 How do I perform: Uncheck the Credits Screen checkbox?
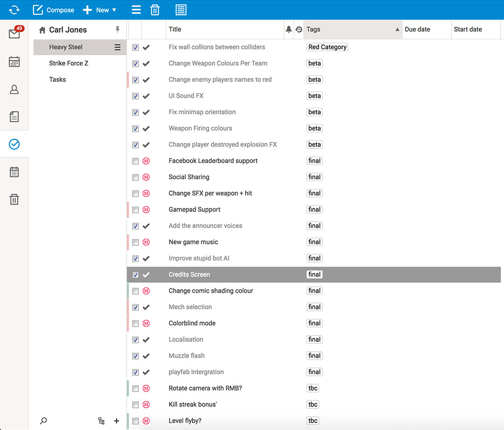(x=135, y=275)
